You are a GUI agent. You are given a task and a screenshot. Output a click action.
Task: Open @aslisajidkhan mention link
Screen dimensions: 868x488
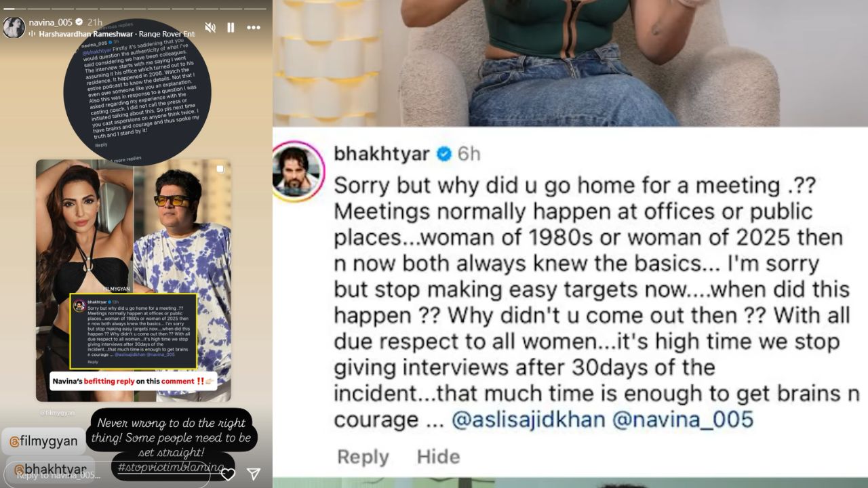point(528,419)
